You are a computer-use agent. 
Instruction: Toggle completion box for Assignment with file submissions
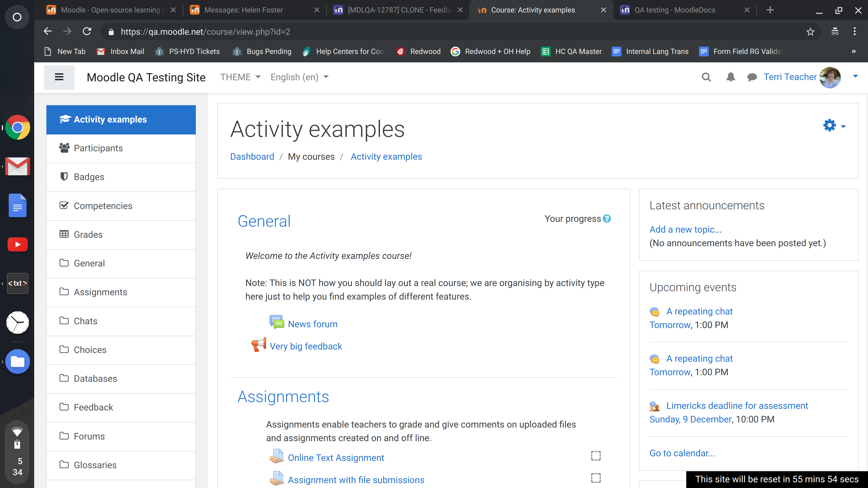click(x=596, y=478)
